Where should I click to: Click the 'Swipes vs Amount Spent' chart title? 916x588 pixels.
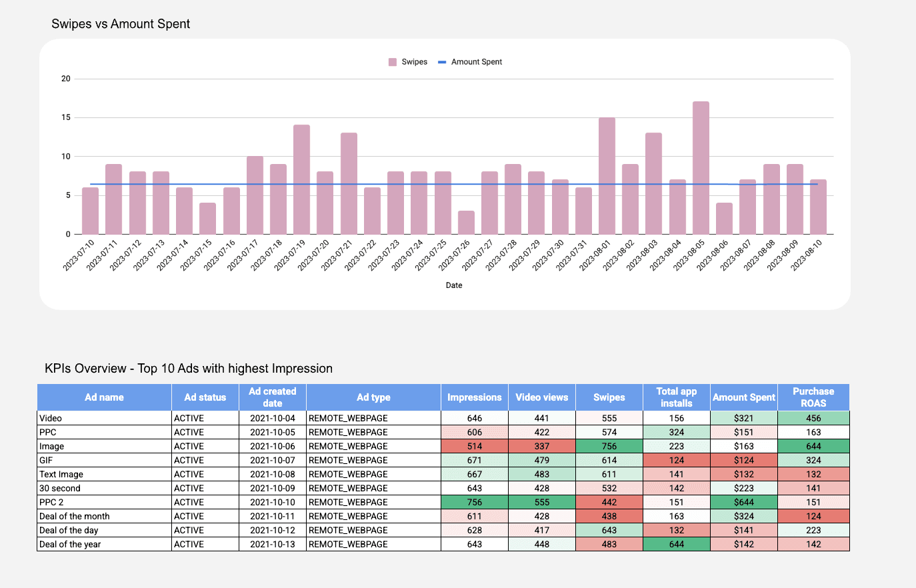coord(121,24)
